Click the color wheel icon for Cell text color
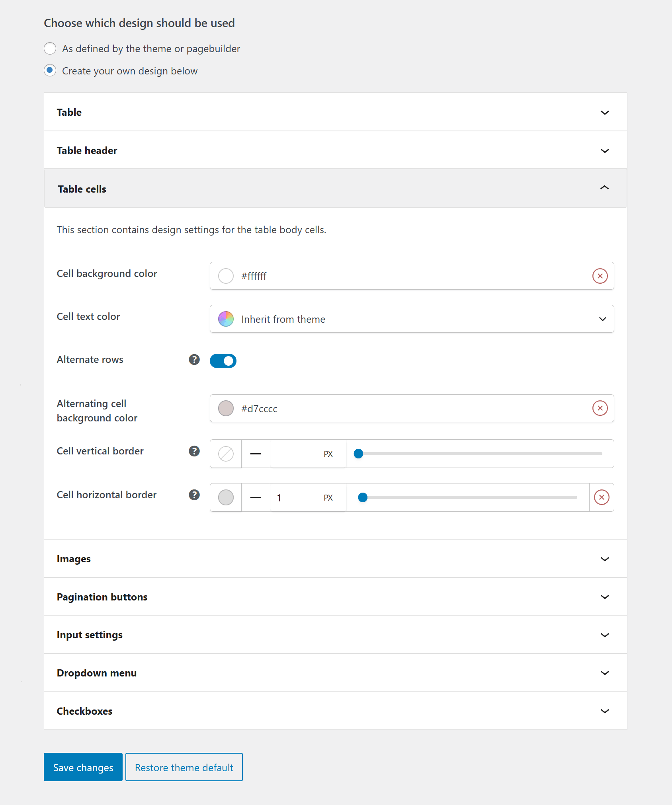 [x=226, y=318]
